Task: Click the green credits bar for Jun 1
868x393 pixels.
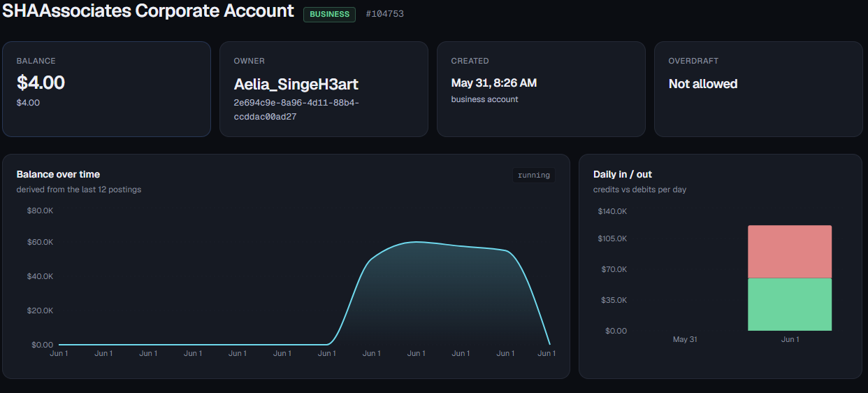Action: coord(790,304)
